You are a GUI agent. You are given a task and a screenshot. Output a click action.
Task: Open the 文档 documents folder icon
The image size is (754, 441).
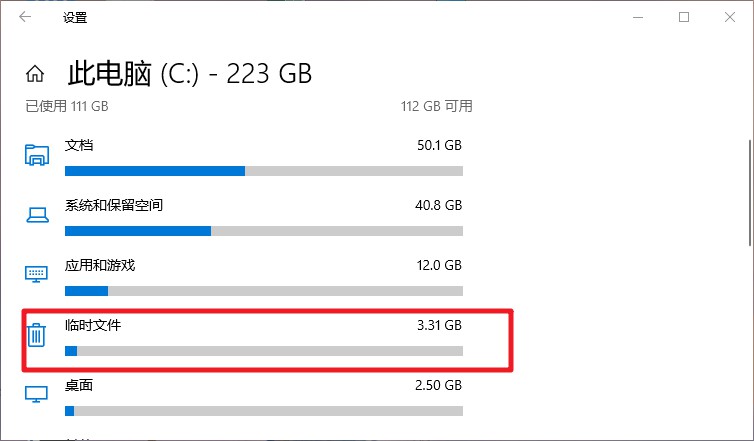37,155
